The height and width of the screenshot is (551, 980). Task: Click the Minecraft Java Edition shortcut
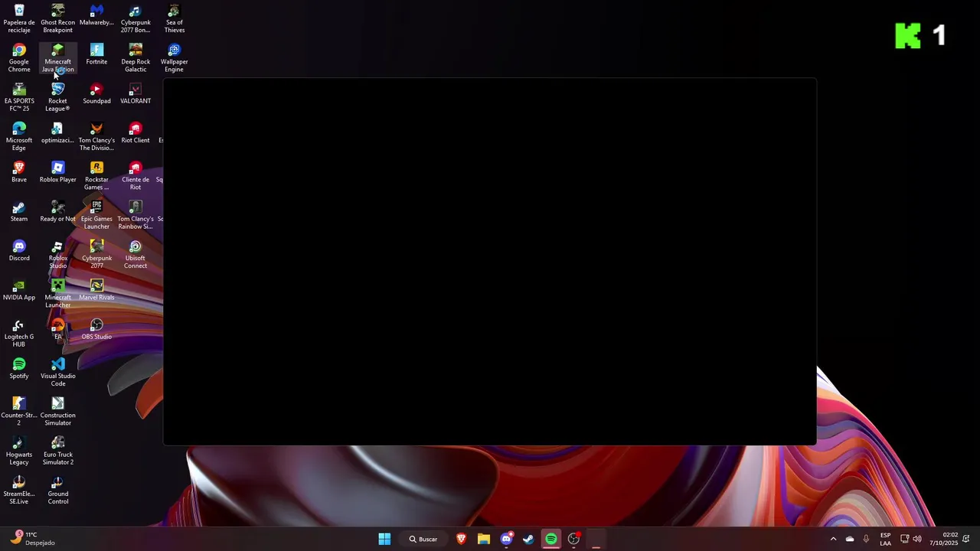[x=57, y=58]
